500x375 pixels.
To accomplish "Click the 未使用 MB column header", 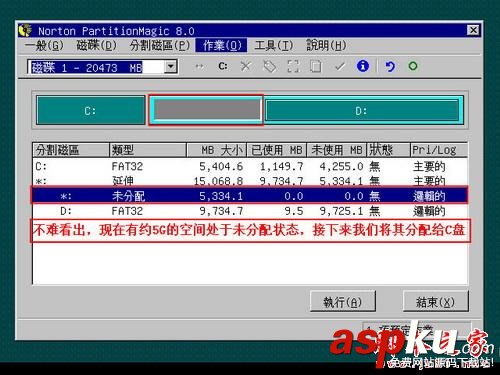I will pos(336,150).
